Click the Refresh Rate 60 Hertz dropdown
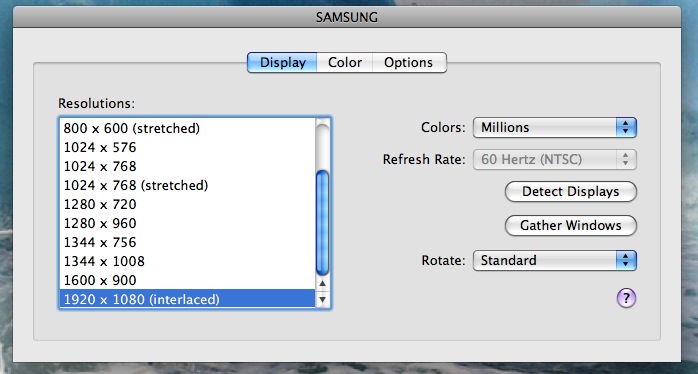Screen dimensions: 698x374 555,159
